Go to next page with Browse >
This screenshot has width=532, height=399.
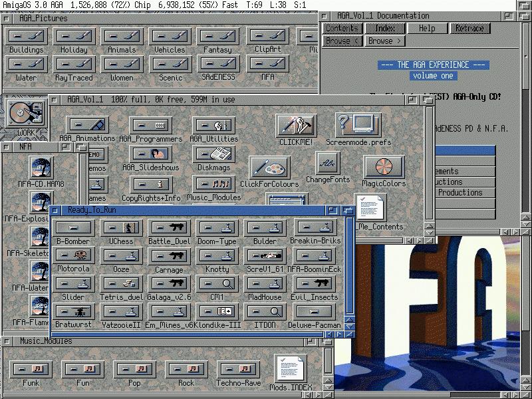[385, 41]
